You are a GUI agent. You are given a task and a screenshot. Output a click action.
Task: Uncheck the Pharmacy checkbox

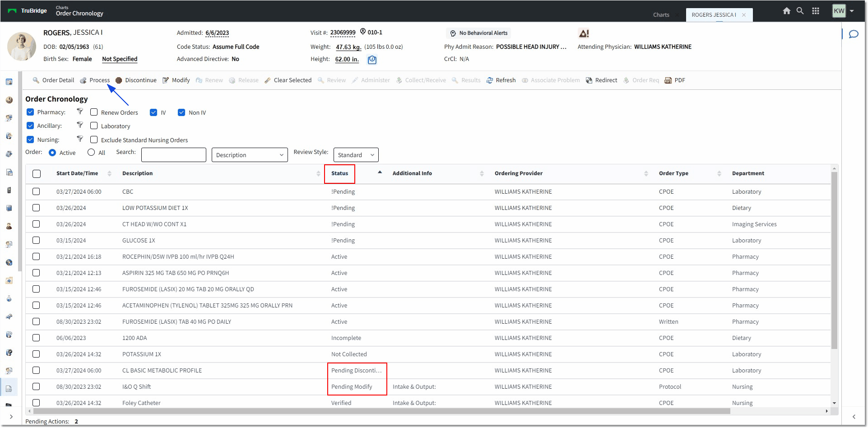coord(30,112)
